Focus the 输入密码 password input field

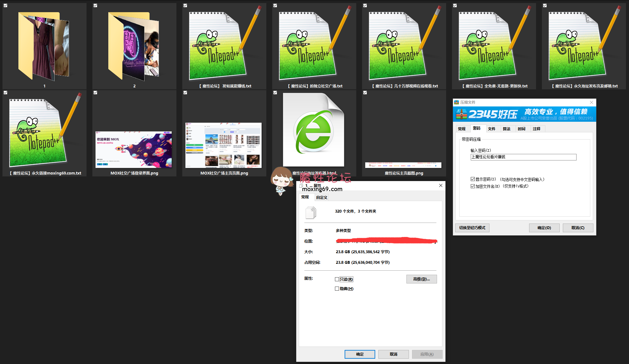[x=523, y=157]
